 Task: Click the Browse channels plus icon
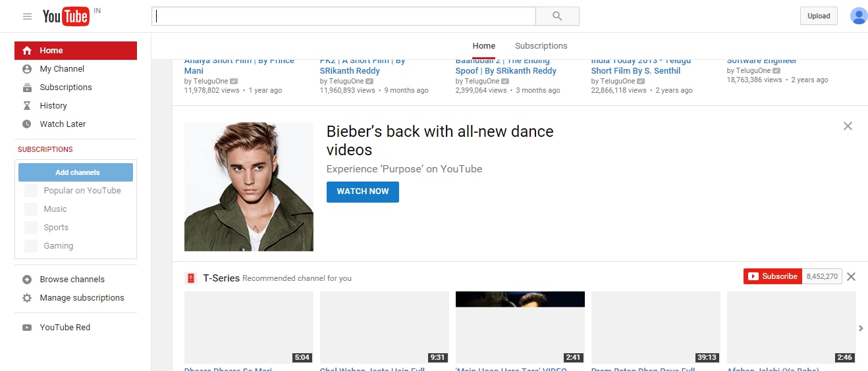pos(27,280)
